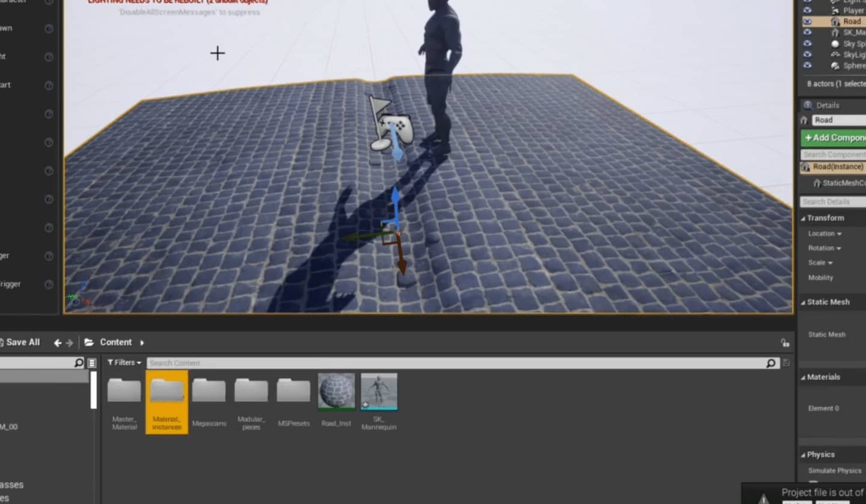The image size is (866, 504).
Task: Toggle visibility eye for the Road actor
Action: [x=808, y=22]
